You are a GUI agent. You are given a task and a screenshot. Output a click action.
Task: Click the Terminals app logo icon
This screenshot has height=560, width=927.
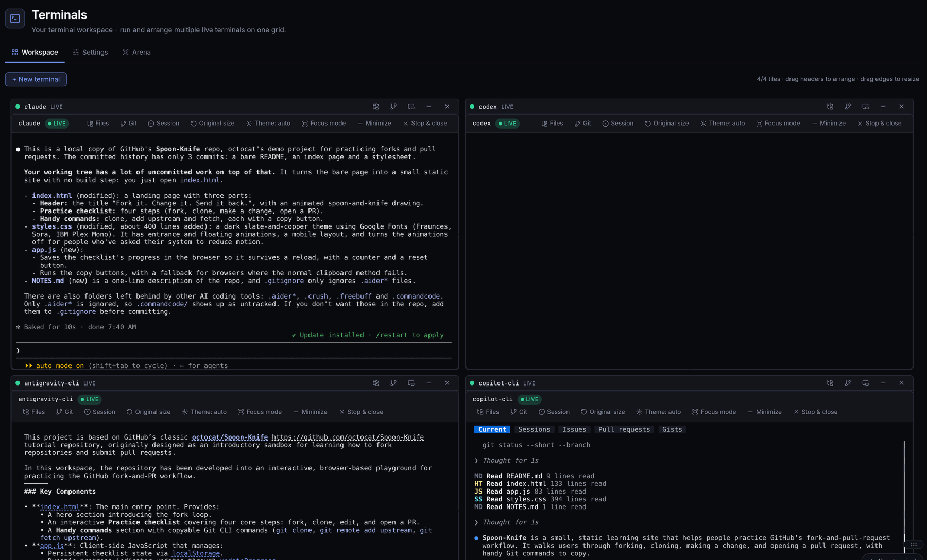(x=15, y=19)
